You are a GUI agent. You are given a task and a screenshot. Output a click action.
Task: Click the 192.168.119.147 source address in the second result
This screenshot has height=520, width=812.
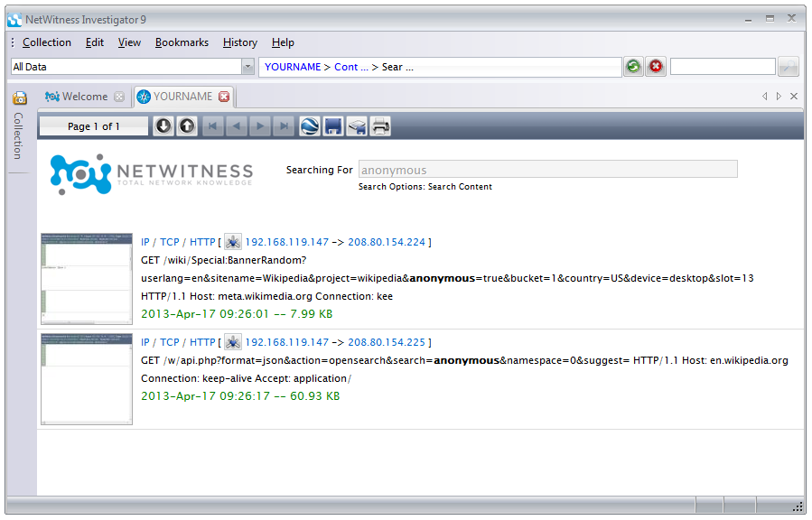pyautogui.click(x=287, y=342)
